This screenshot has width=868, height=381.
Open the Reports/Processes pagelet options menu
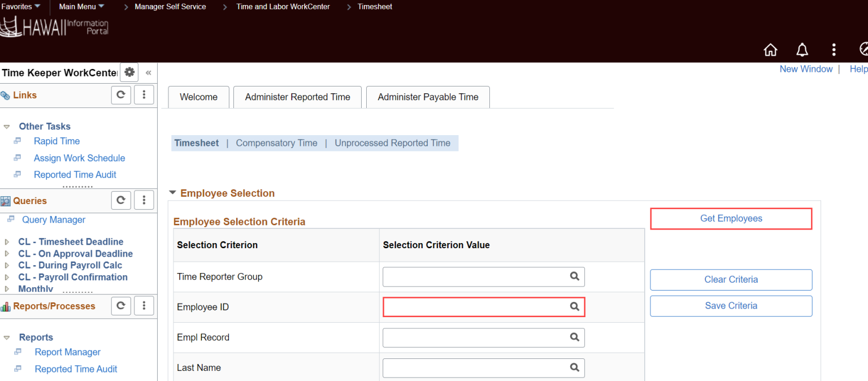pyautogui.click(x=144, y=305)
